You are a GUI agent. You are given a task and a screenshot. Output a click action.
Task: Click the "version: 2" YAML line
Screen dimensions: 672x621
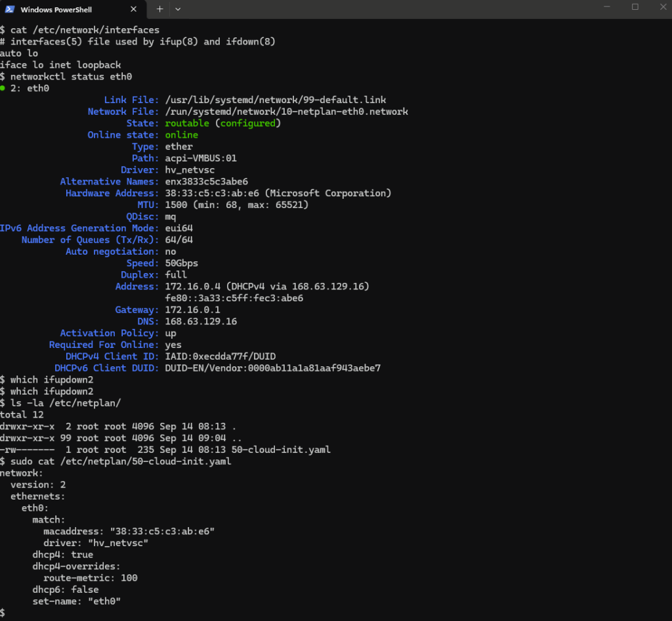click(x=38, y=484)
